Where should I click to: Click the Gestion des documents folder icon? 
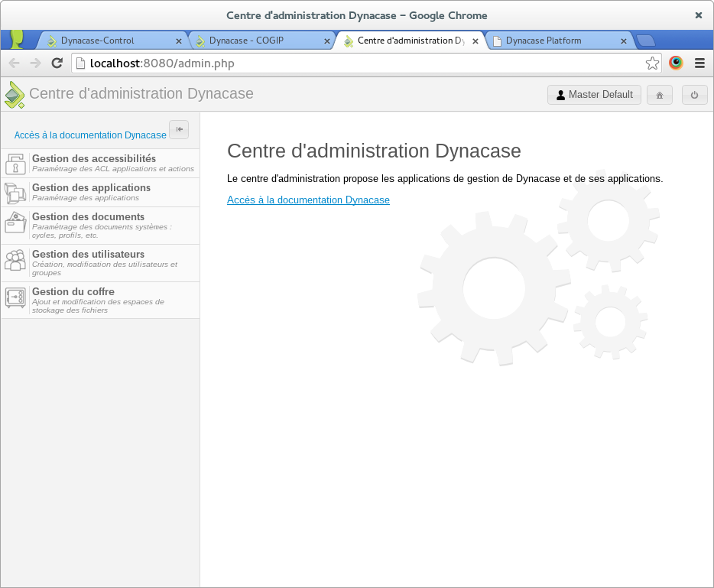click(x=15, y=223)
